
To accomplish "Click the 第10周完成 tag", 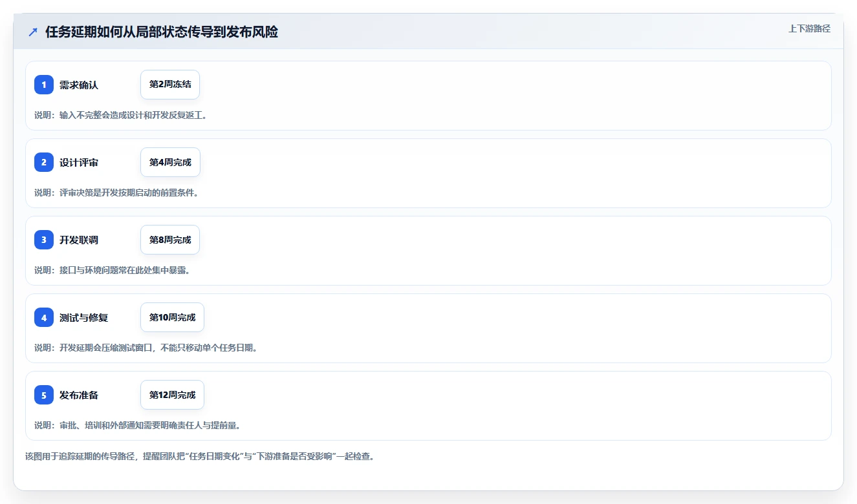I will tap(172, 317).
